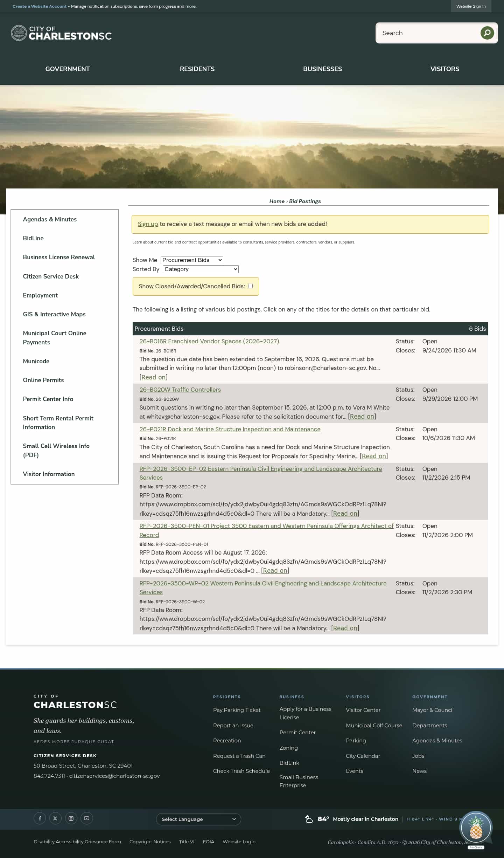504x858 pixels.
Task: Open Eastern Peninsula Civil Engineering RFP link
Action: tap(261, 473)
